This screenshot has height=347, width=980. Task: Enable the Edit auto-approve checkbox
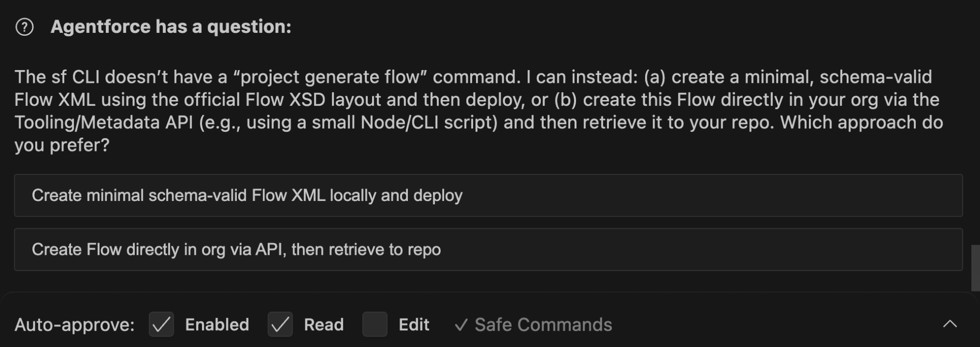375,324
